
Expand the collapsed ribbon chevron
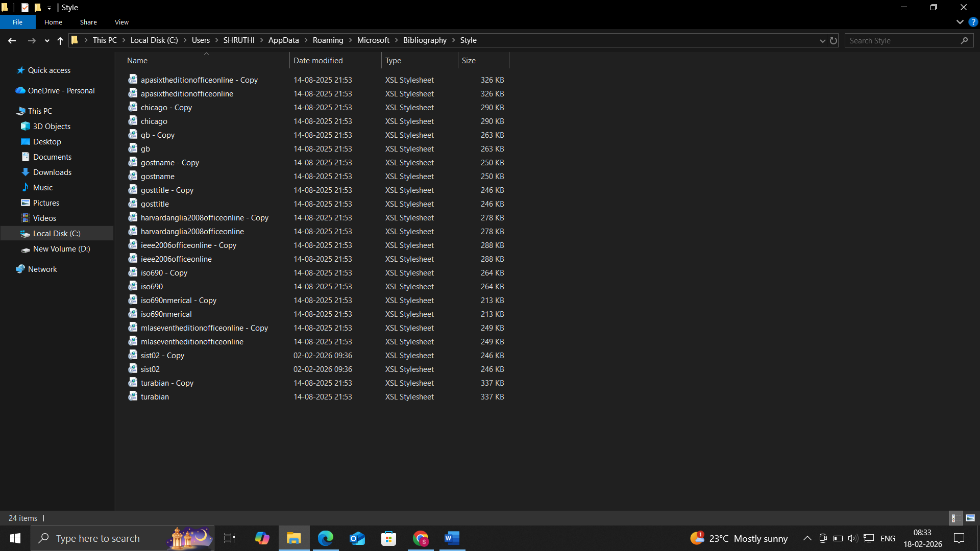tap(960, 22)
